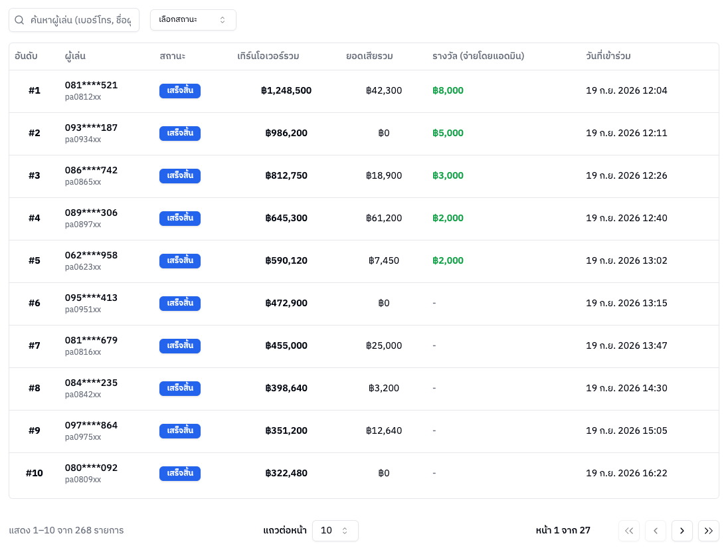Click rank #7 cell

tap(35, 345)
